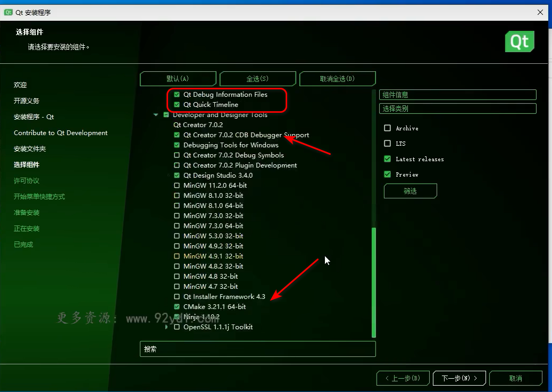The width and height of the screenshot is (552, 392).
Task: Select 选择组件 step in sidebar
Action: pyautogui.click(x=27, y=164)
